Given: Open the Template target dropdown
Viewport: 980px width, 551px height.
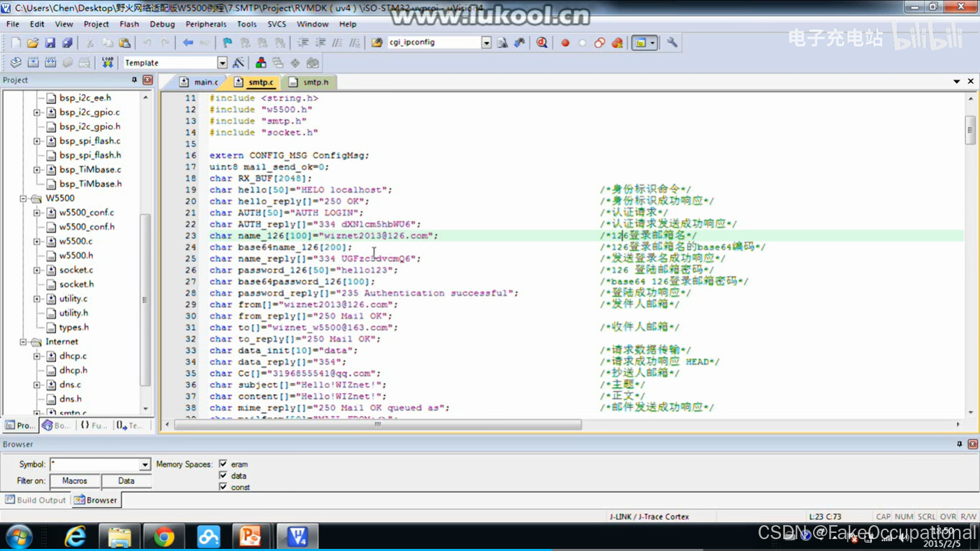Looking at the screenshot, I should pos(222,63).
